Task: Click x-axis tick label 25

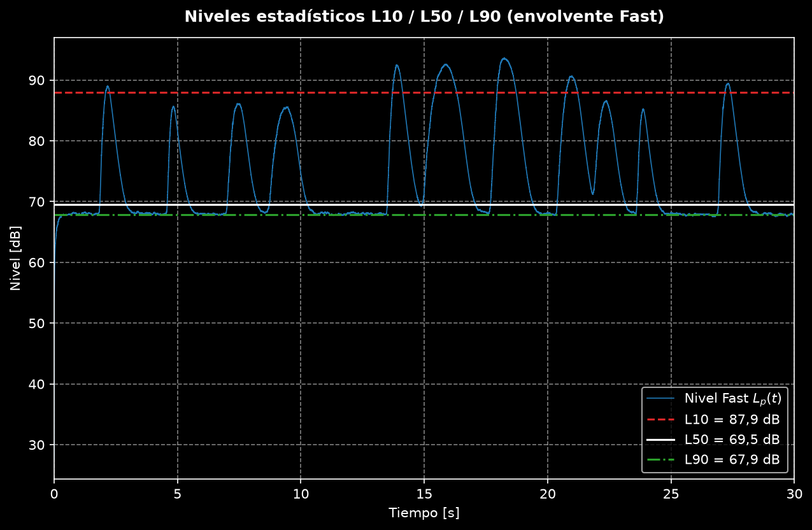Action: 671,493
